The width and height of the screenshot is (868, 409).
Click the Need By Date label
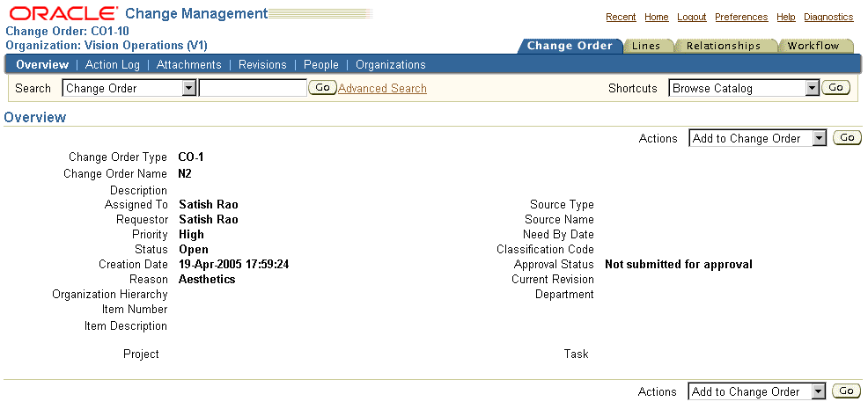point(558,235)
